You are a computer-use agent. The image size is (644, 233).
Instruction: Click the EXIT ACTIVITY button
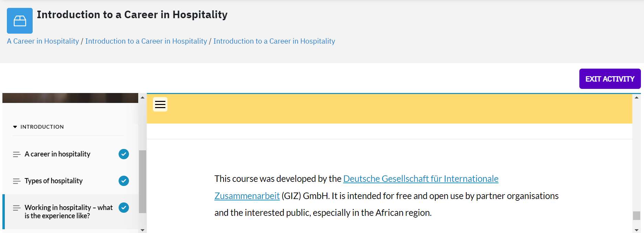tap(610, 79)
